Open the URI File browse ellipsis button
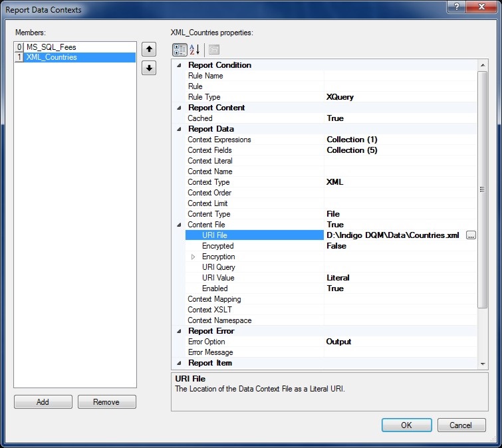 (x=471, y=235)
